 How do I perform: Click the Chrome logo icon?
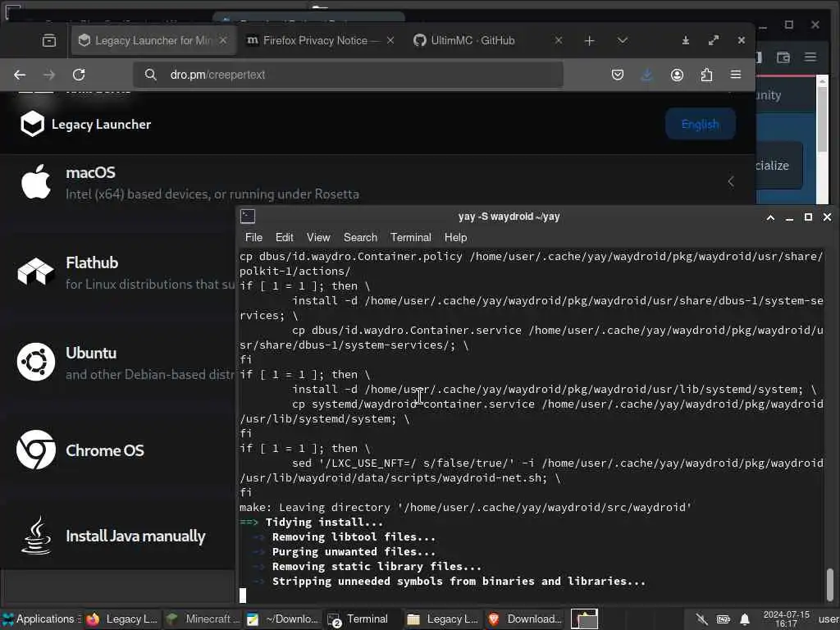tap(36, 450)
